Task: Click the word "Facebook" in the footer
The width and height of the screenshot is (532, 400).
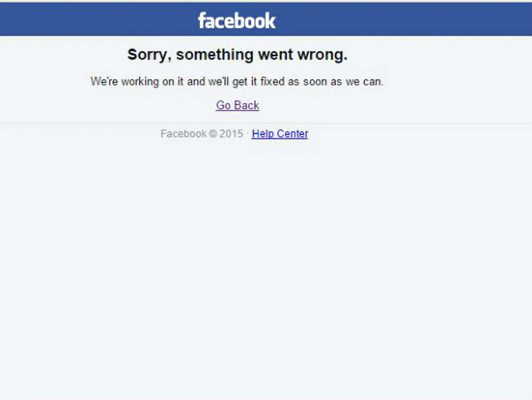Action: pyautogui.click(x=183, y=134)
